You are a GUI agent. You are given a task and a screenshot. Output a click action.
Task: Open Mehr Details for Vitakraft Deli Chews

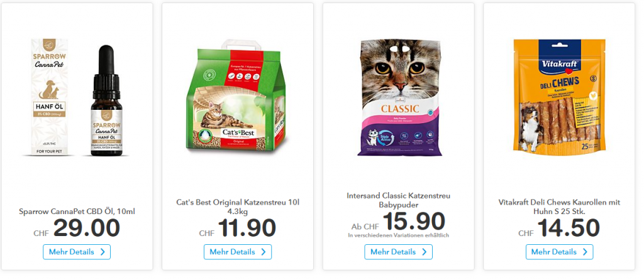tap(559, 252)
